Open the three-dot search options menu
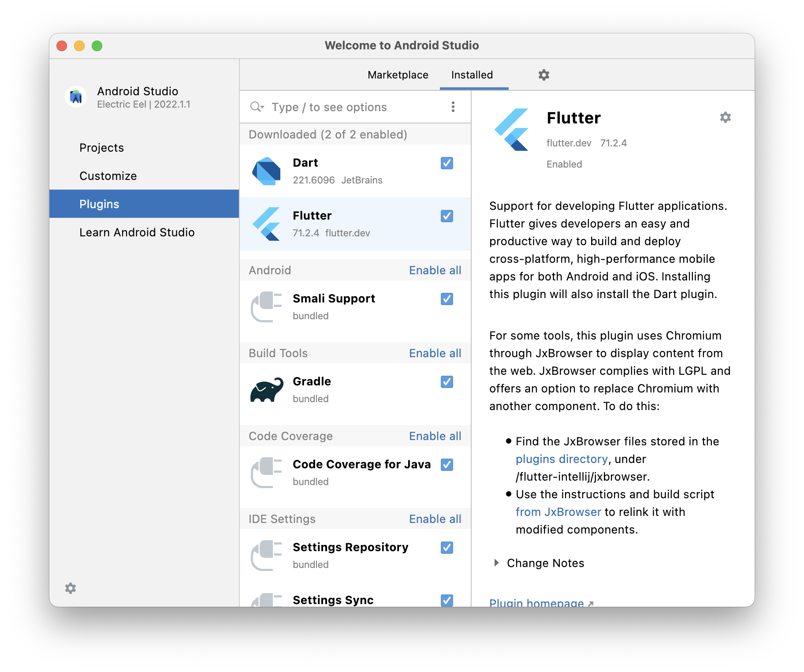This screenshot has width=804, height=672. (x=453, y=107)
